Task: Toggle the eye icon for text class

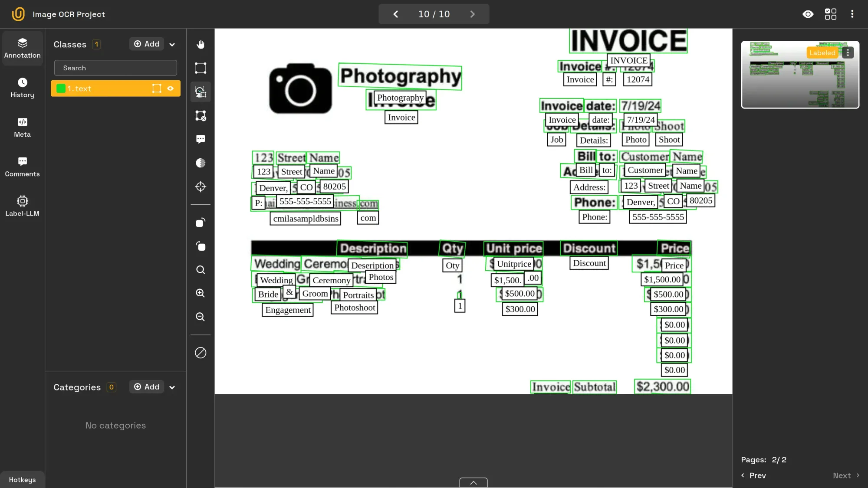Action: click(x=171, y=88)
